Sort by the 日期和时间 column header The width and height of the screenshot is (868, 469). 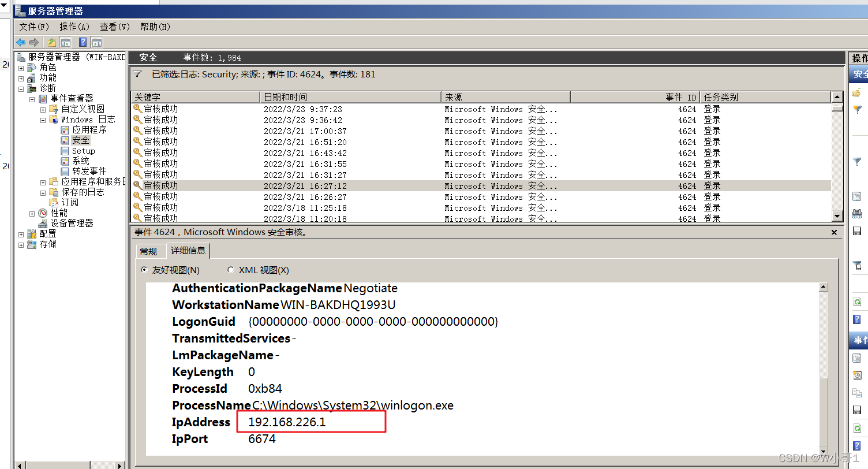coord(351,97)
